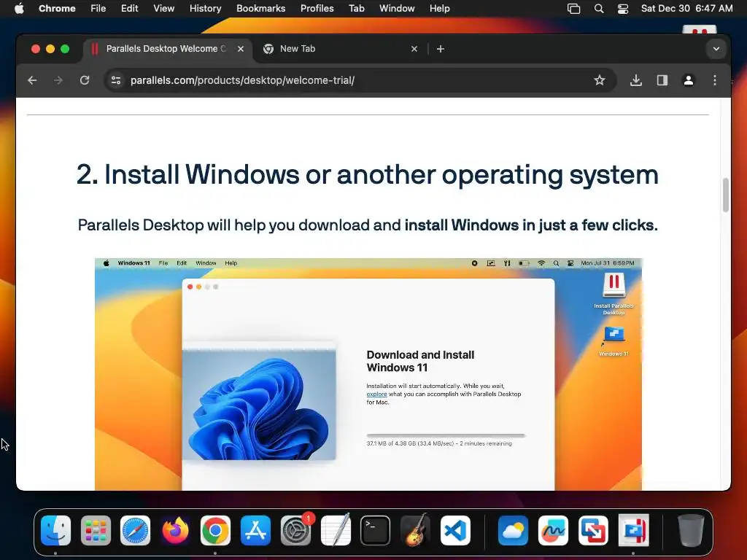Switch to the New Tab tab

click(x=340, y=49)
